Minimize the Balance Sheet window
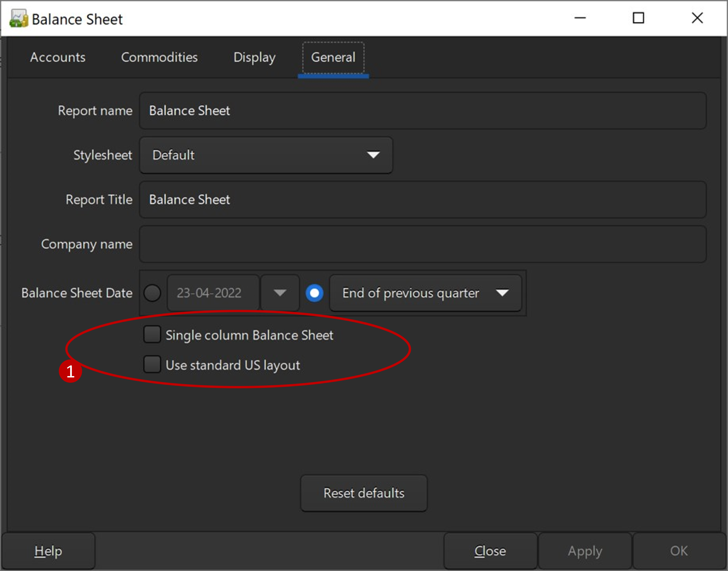Image resolution: width=728 pixels, height=571 pixels. point(580,18)
